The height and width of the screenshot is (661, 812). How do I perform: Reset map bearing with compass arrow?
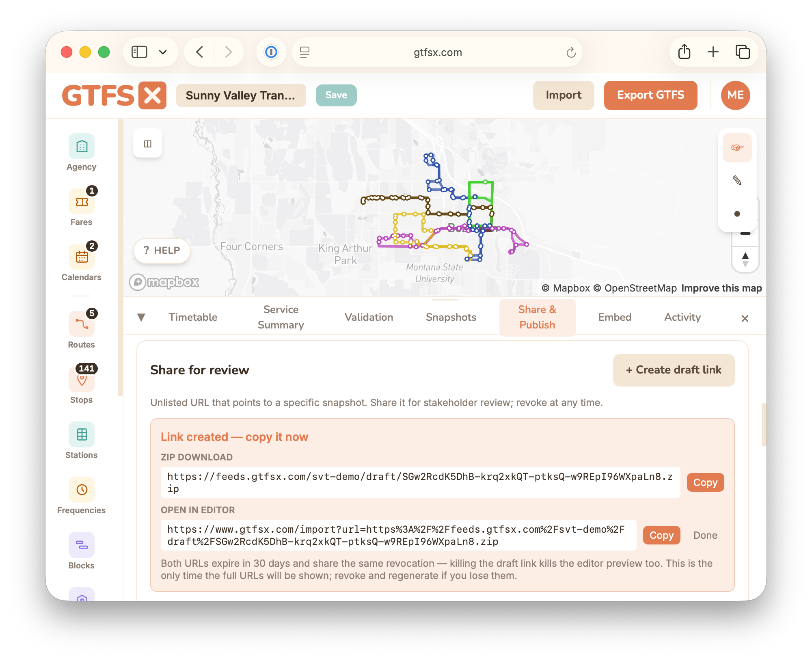coord(745,259)
